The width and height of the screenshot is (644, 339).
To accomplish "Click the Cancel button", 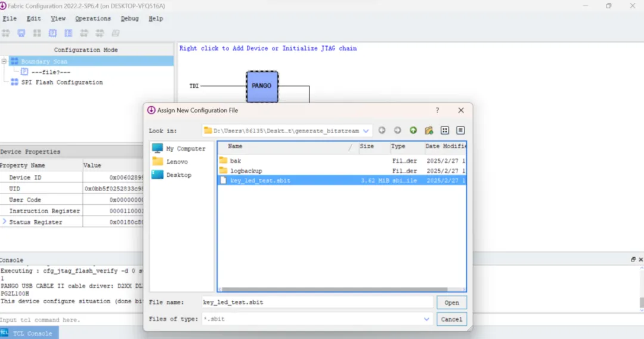I will pos(452,319).
